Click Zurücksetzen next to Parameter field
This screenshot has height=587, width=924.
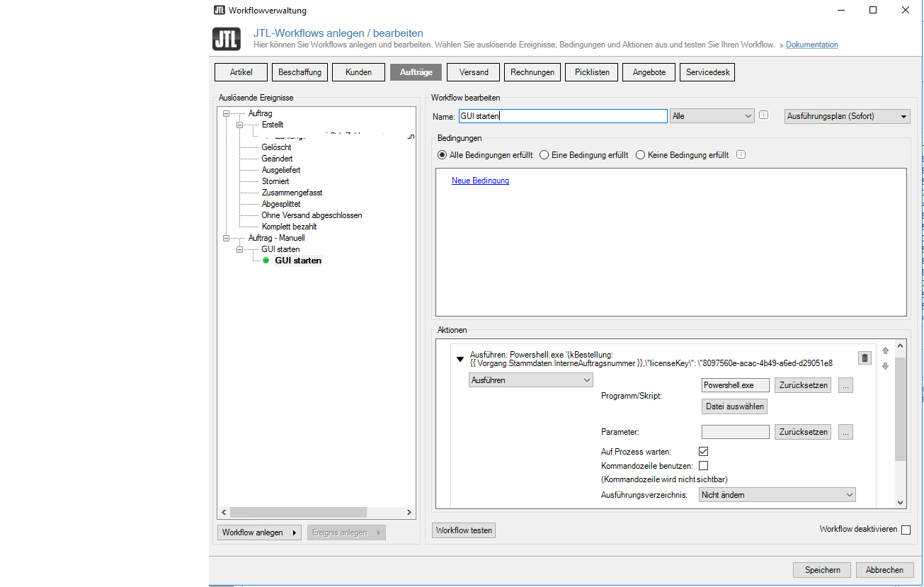tap(803, 432)
